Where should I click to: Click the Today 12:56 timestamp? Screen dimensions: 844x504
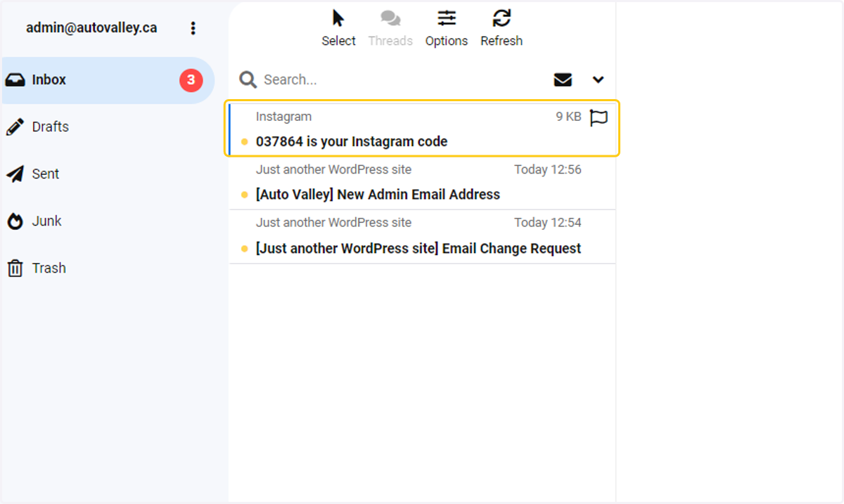548,169
